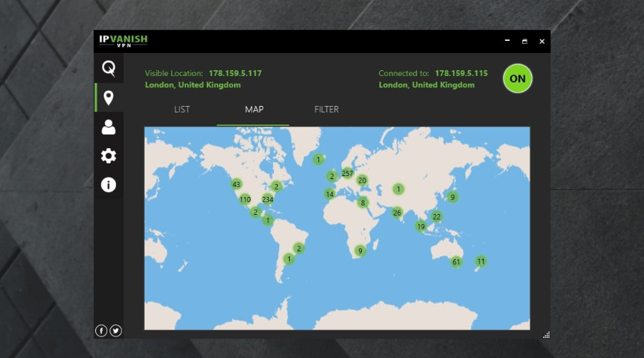Select the 1 server marker in Central America
644x358 pixels.
[x=268, y=221]
